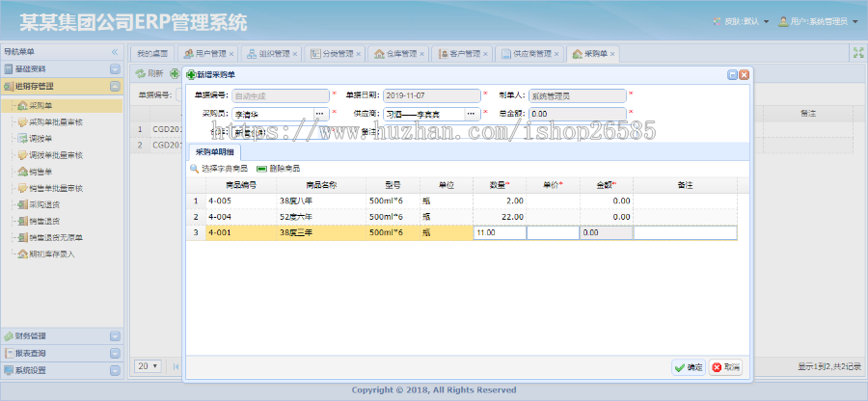The width and height of the screenshot is (868, 401).
Task: Switch to the 仓库管理 tab
Action: coord(395,54)
